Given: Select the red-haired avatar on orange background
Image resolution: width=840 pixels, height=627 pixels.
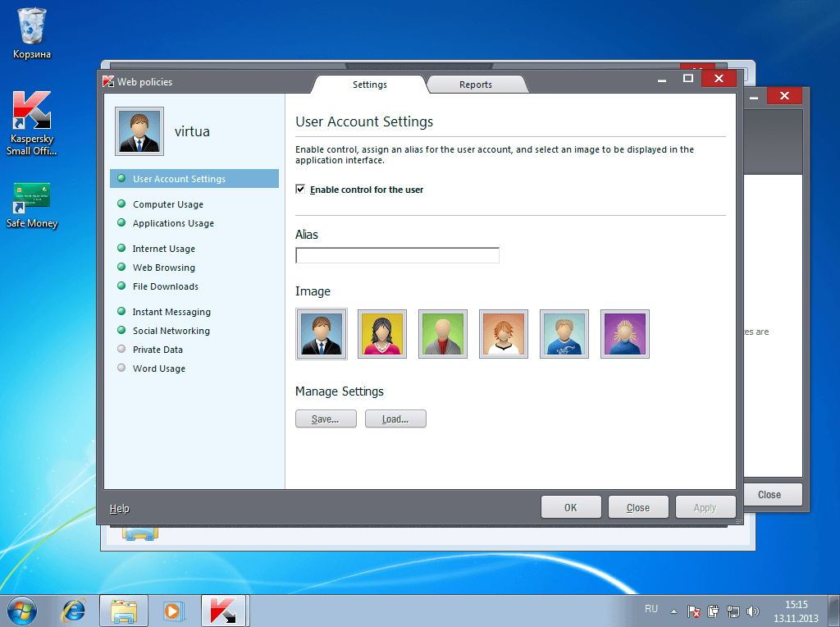Looking at the screenshot, I should coord(504,334).
